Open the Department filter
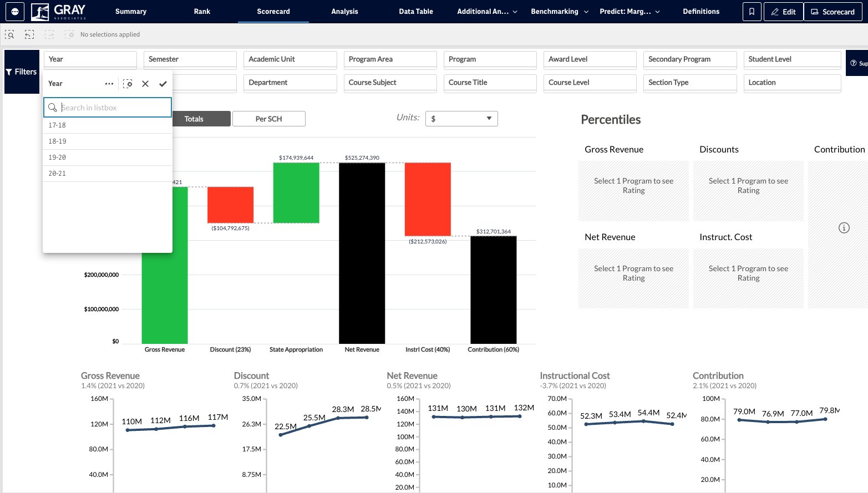Image resolution: width=868 pixels, height=493 pixels. 290,83
